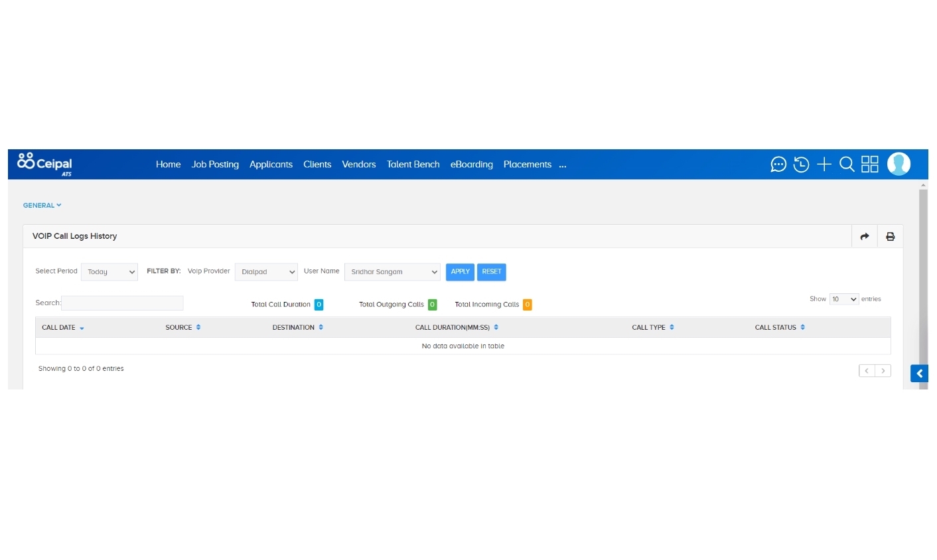Open the Show entries dropdown
This screenshot has height=560, width=937.
(x=844, y=299)
